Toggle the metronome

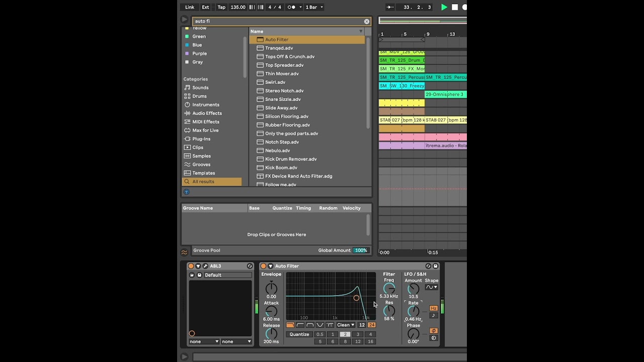[x=291, y=7]
